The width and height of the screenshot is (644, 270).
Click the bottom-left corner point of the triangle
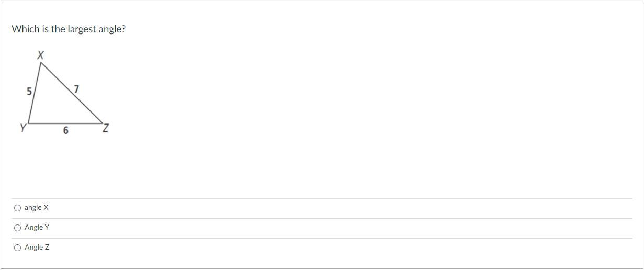(x=28, y=123)
